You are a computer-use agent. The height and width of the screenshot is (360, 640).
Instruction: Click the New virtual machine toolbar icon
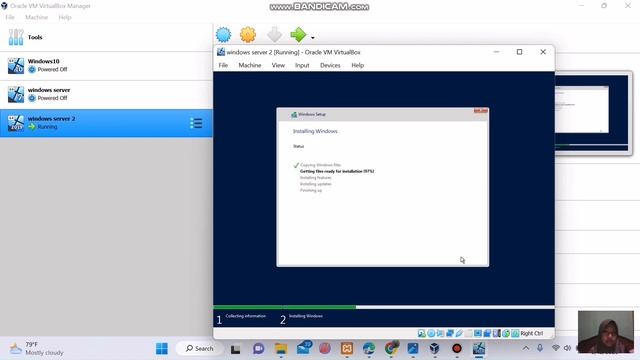[x=223, y=35]
